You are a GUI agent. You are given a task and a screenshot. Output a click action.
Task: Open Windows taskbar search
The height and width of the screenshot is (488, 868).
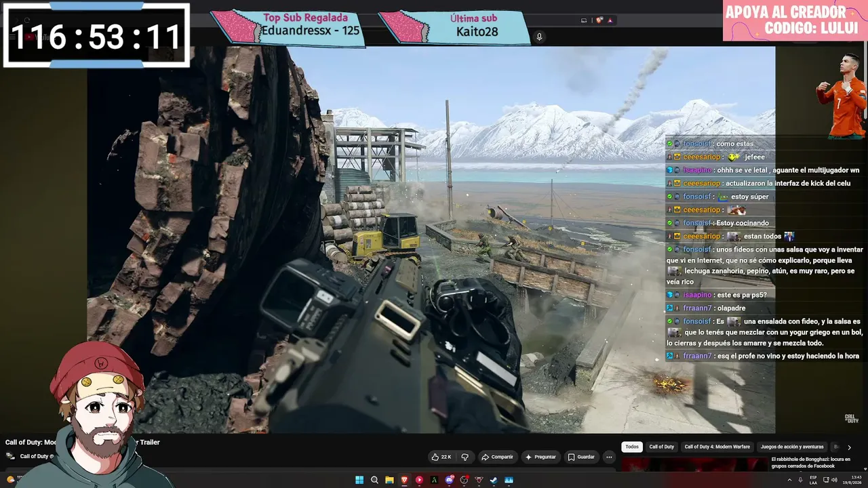tap(374, 480)
